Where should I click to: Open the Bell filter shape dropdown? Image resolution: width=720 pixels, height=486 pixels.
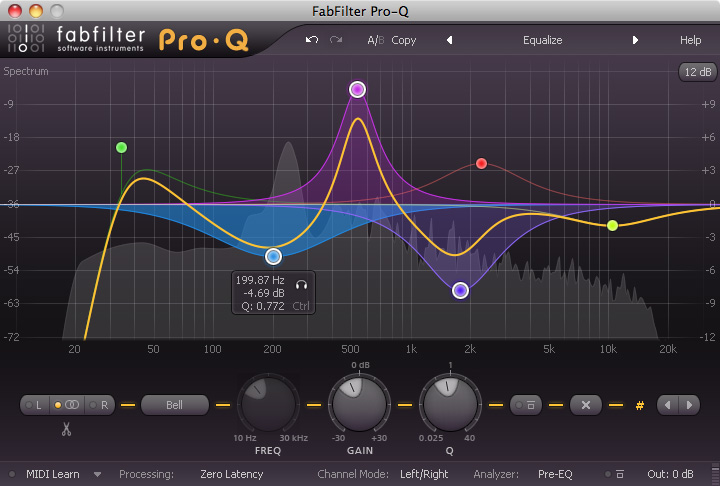tap(174, 405)
